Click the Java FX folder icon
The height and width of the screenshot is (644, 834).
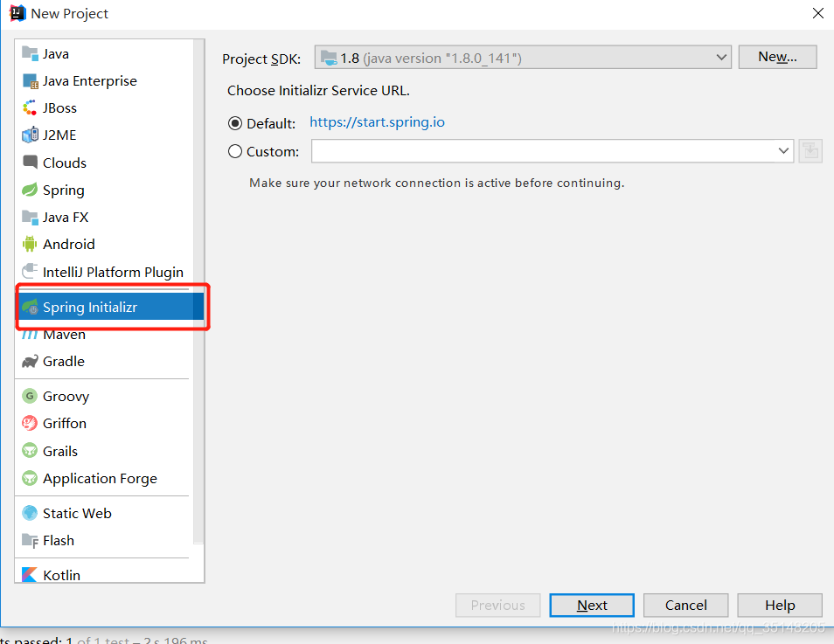[30, 217]
